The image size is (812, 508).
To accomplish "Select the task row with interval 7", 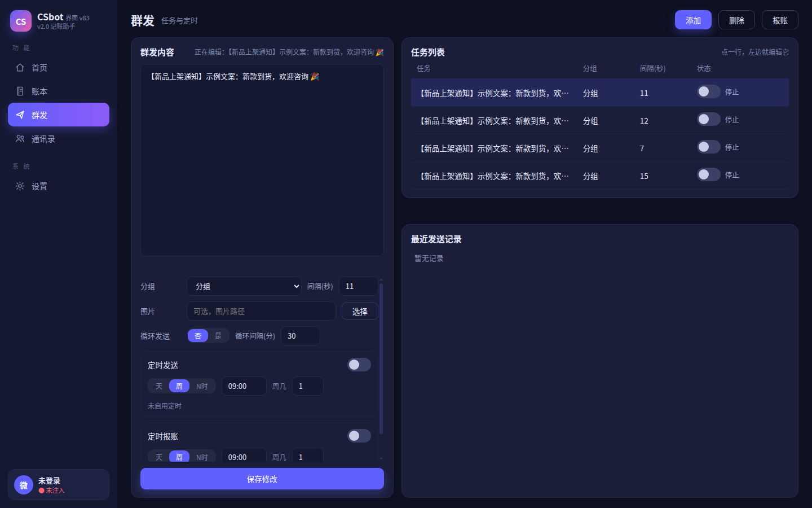I will 600,148.
